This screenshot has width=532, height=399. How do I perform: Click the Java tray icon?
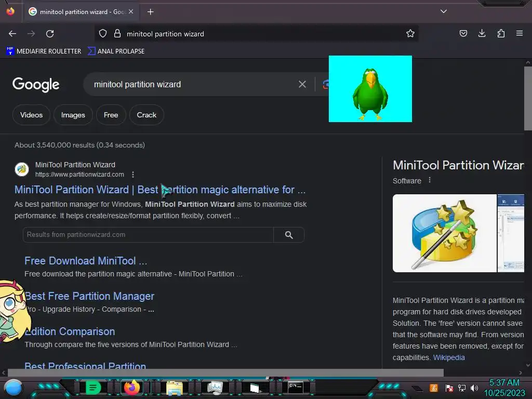(x=434, y=388)
